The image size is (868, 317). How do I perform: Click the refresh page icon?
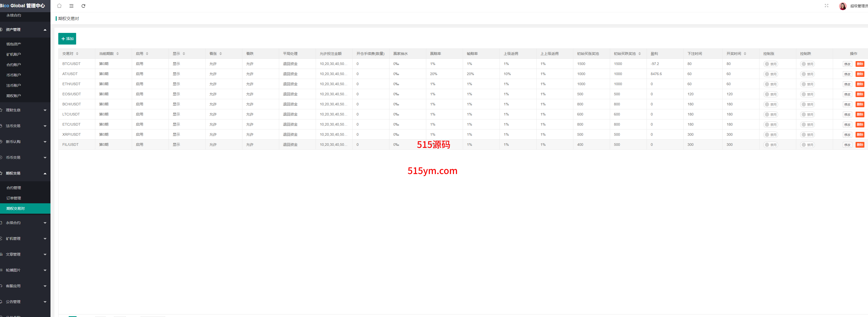83,6
